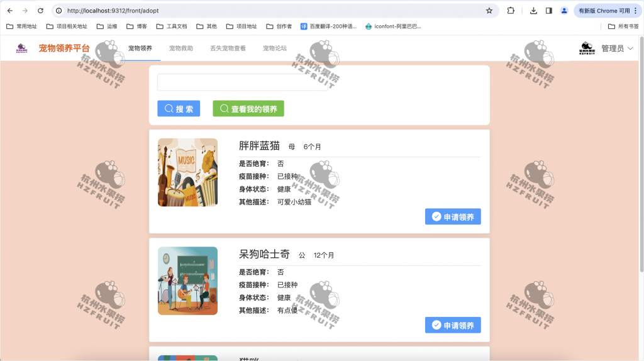Click the 胖胖蓝猫 pet name
This screenshot has width=644, height=361.
coord(260,146)
